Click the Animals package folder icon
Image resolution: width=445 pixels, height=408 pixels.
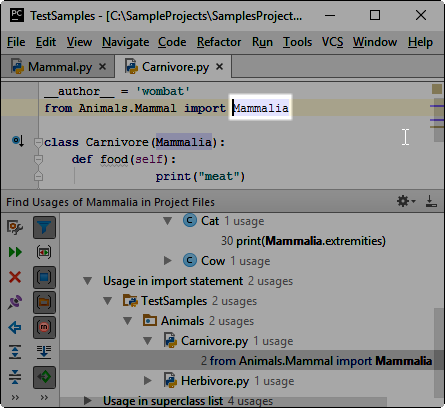pos(150,320)
